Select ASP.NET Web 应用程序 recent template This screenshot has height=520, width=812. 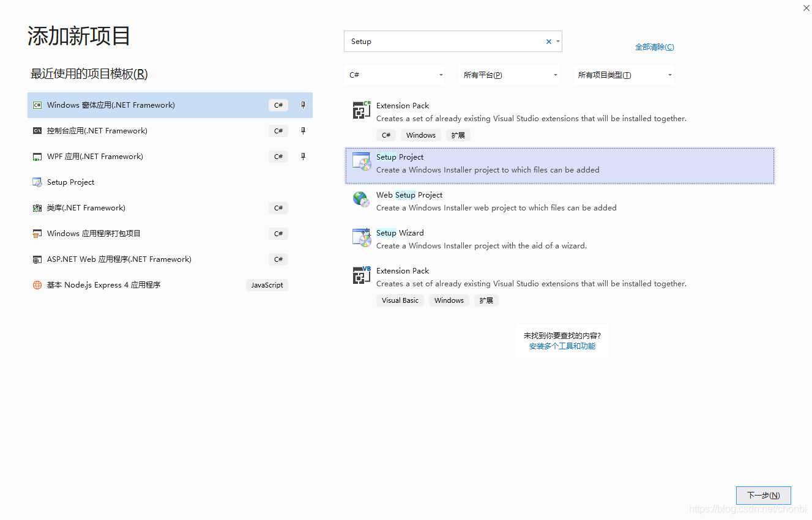point(170,259)
